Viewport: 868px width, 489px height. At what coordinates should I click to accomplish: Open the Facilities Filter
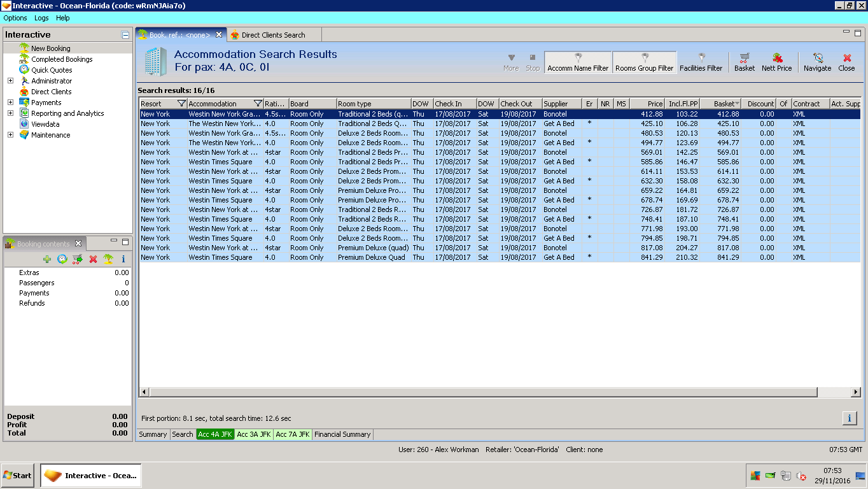(701, 62)
